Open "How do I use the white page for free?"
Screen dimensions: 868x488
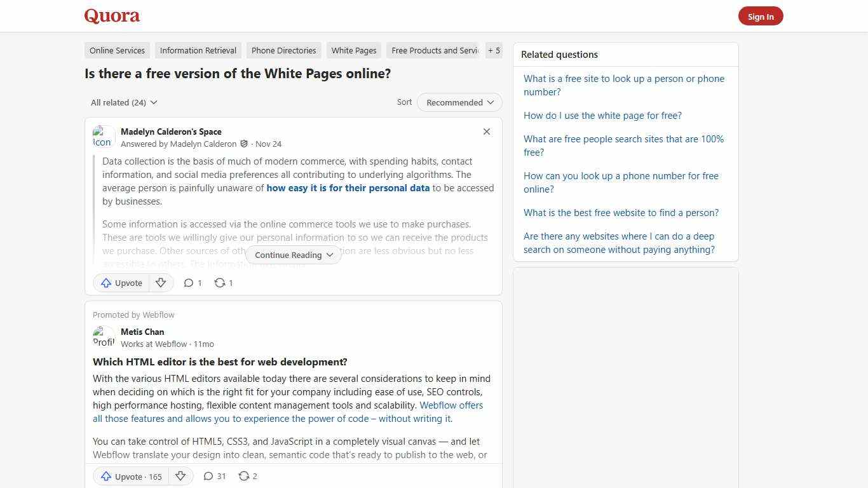[x=602, y=116]
